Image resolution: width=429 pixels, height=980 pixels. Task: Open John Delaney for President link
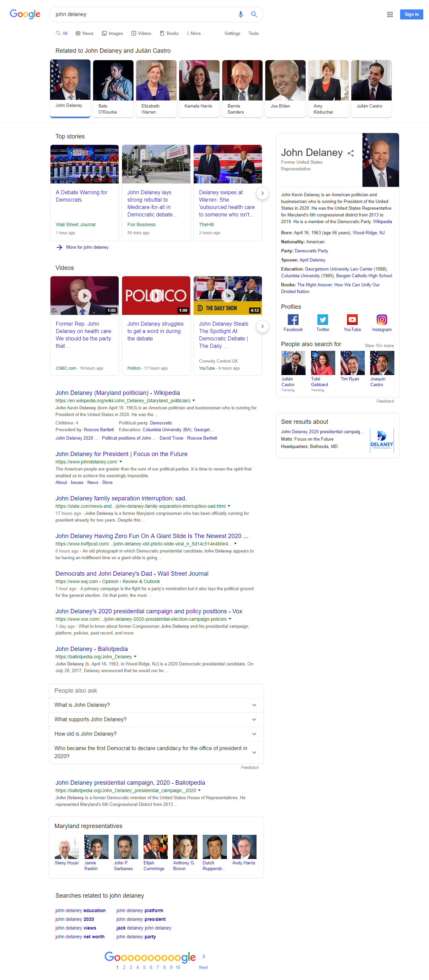(121, 454)
